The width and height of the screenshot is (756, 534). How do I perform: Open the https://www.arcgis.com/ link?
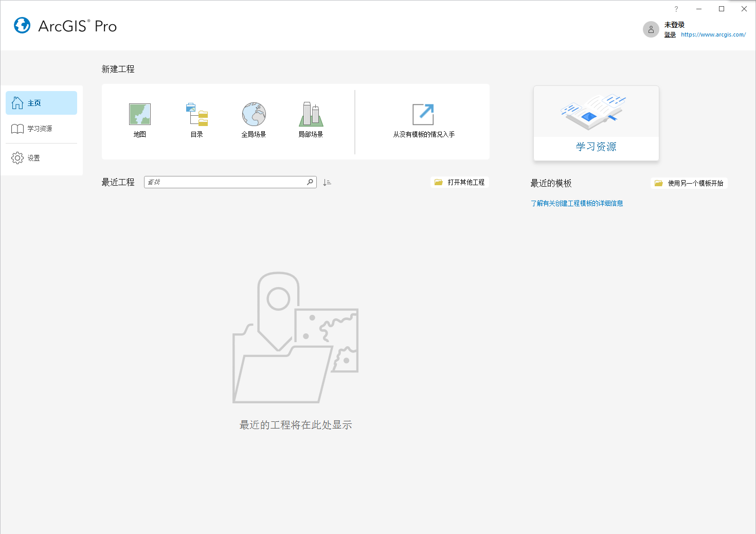713,34
